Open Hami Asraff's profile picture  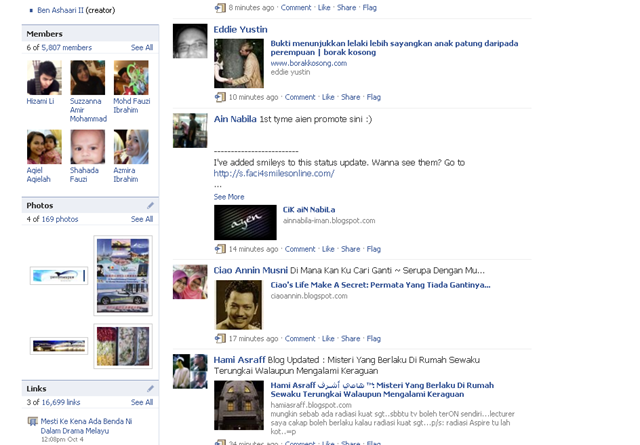(x=190, y=371)
